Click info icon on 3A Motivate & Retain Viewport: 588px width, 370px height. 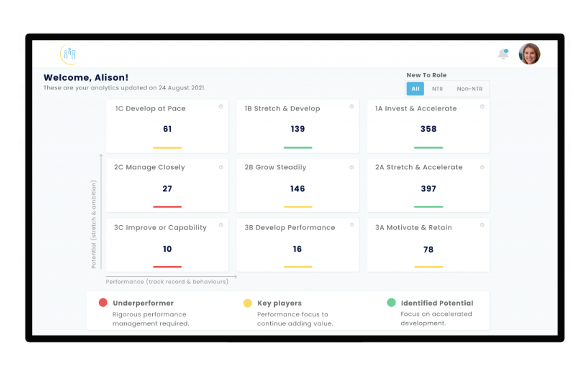pos(482,225)
